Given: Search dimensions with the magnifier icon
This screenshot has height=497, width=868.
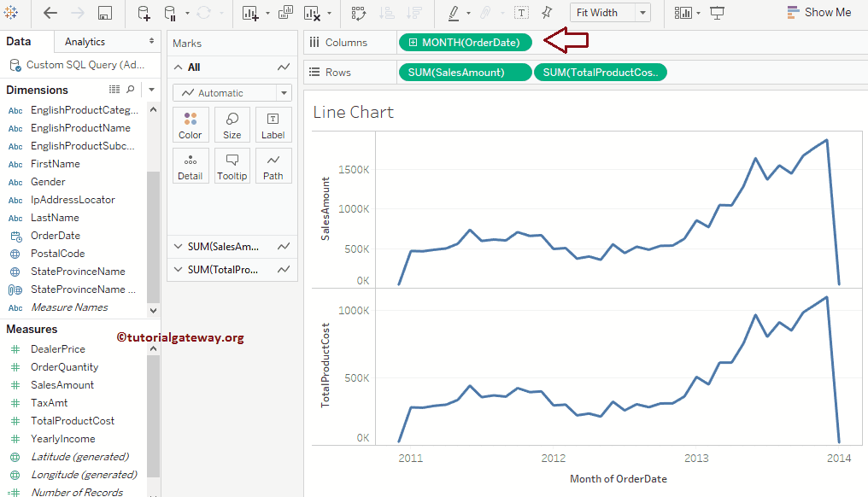Looking at the screenshot, I should tap(131, 89).
